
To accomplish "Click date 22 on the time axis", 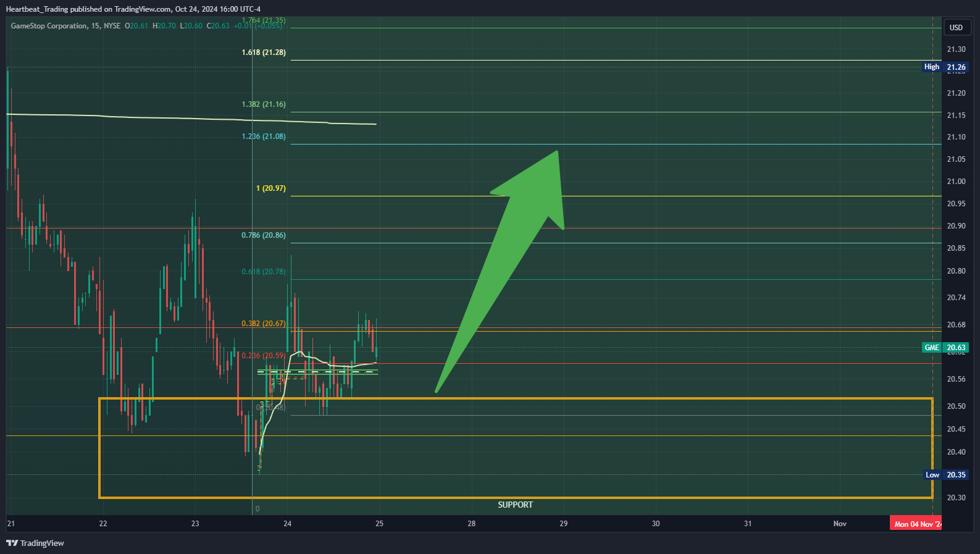I will [103, 524].
